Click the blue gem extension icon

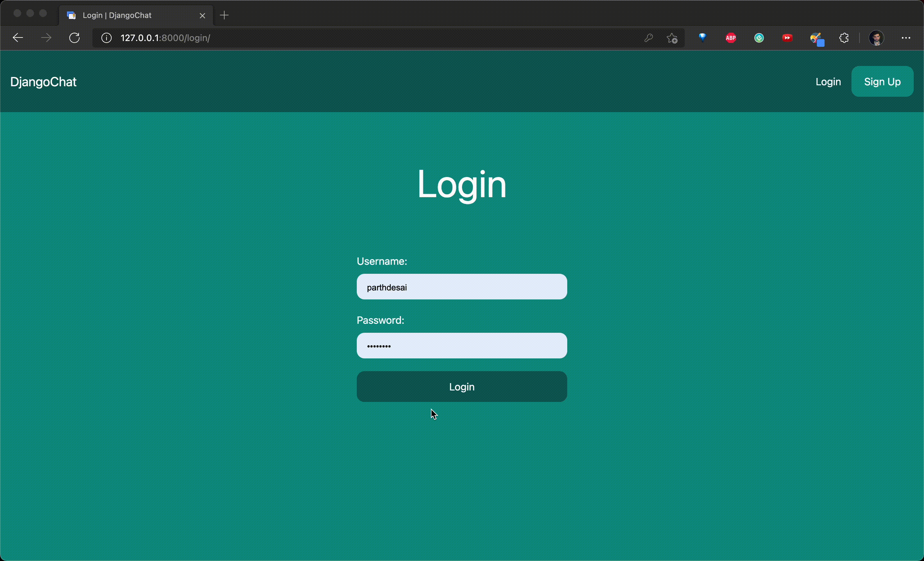tap(702, 37)
